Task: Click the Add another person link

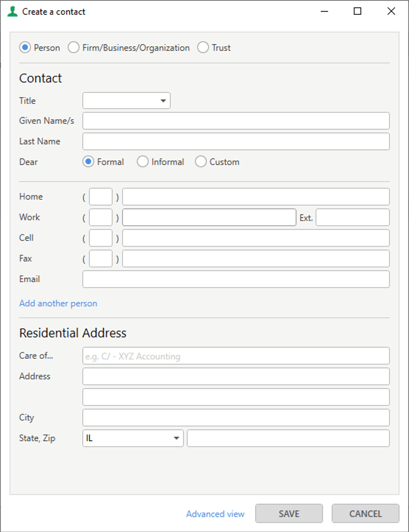Action: (58, 303)
